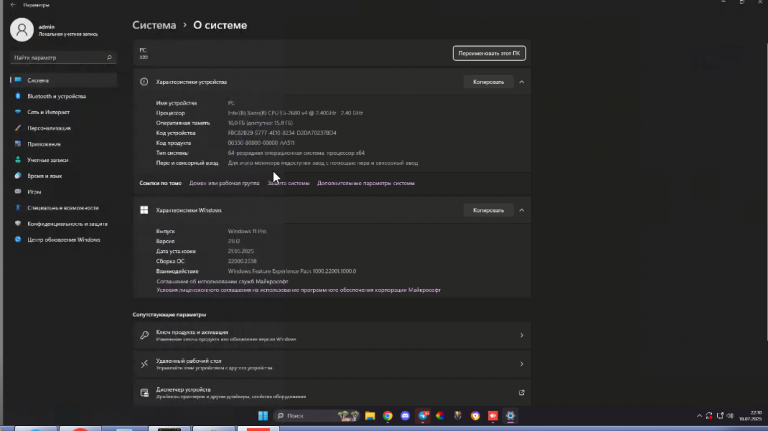Open the clock and date in tray

click(x=750, y=416)
